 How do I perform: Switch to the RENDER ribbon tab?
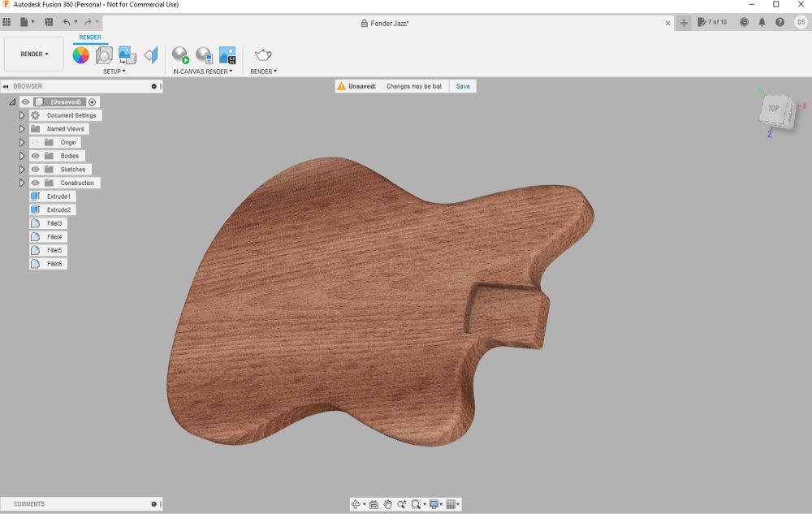90,37
